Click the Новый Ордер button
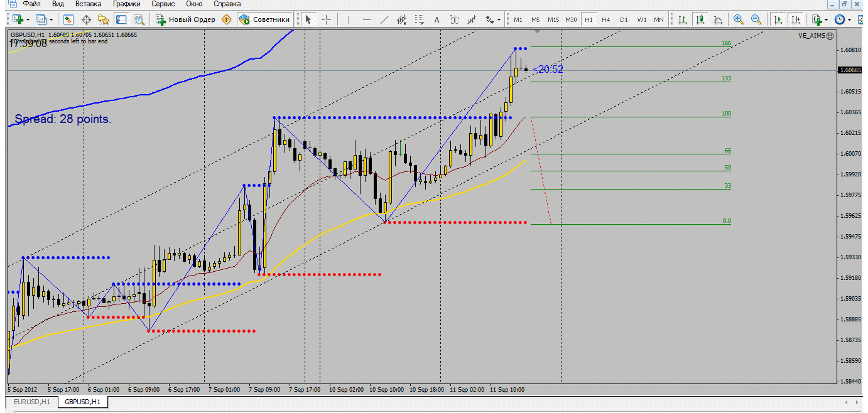 point(186,19)
